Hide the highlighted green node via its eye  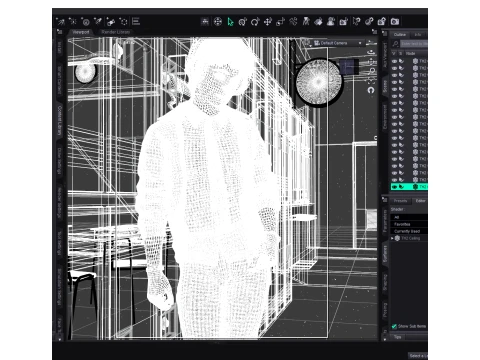[394, 187]
